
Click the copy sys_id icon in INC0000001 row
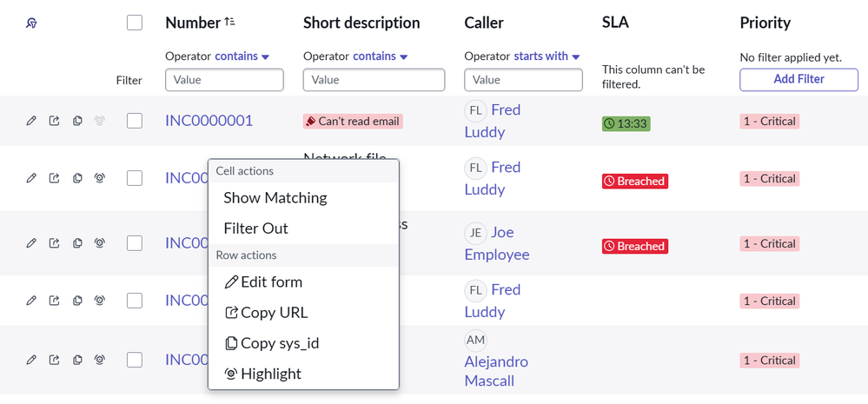(x=77, y=121)
